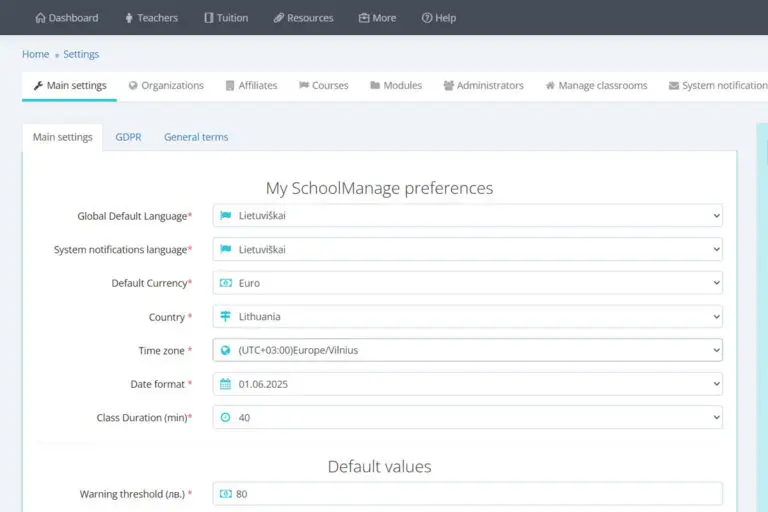Image resolution: width=768 pixels, height=512 pixels.
Task: Expand the Time zone dropdown
Action: 468,350
